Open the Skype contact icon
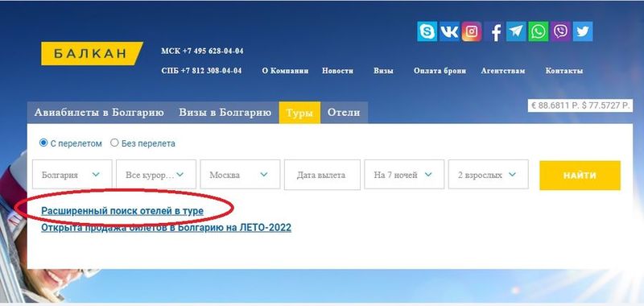 pos(427,31)
